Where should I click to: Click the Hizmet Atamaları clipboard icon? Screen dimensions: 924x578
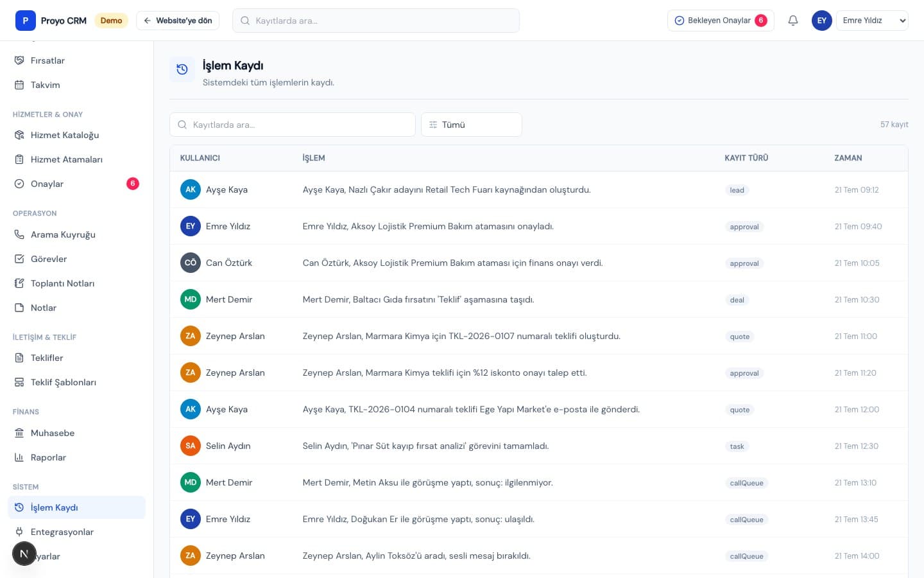pos(19,159)
